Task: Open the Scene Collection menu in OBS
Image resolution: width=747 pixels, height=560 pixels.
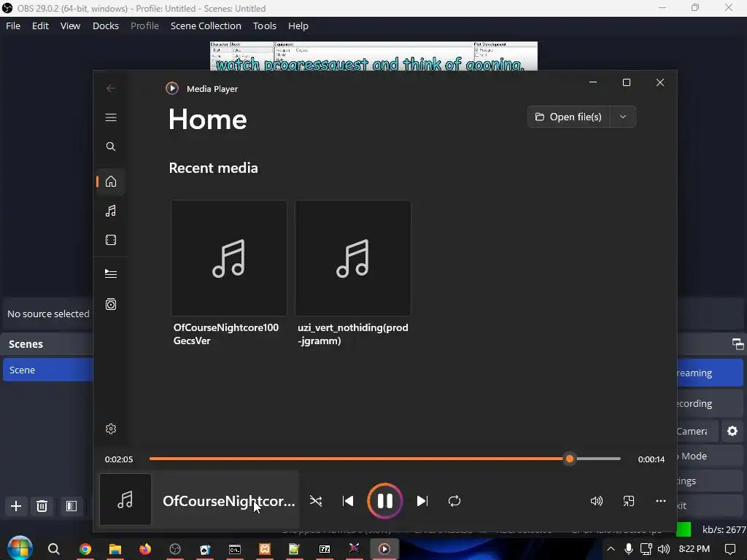Action: point(206,26)
